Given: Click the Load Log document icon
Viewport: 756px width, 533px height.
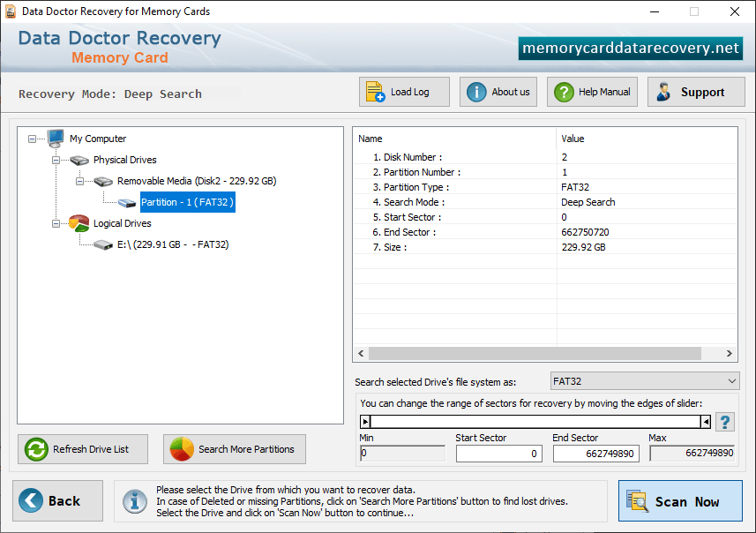Looking at the screenshot, I should pos(375,92).
